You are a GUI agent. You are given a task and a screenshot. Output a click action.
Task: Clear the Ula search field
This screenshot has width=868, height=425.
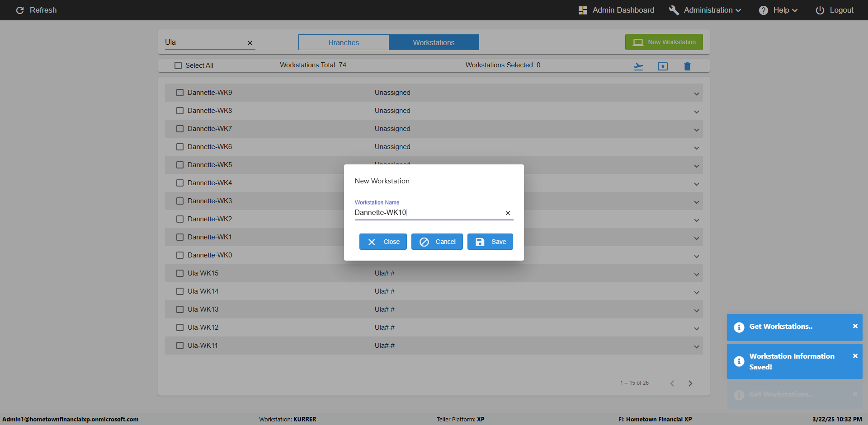tap(250, 43)
